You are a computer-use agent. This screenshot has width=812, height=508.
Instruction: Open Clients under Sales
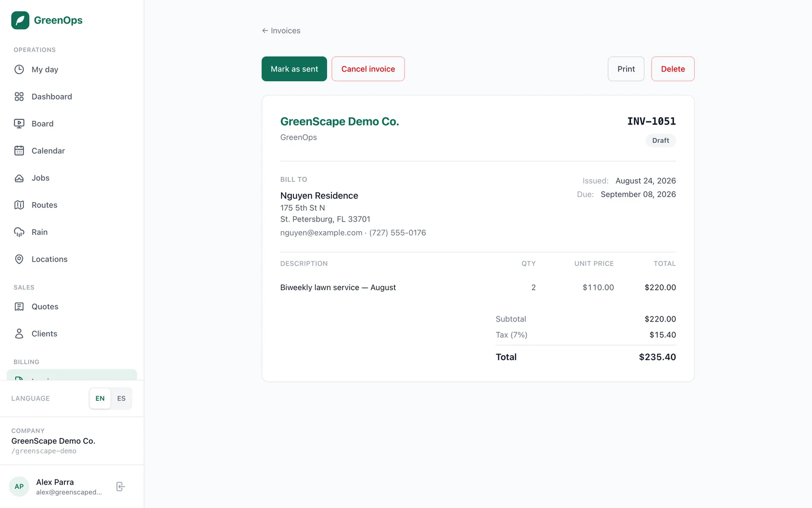point(72,334)
